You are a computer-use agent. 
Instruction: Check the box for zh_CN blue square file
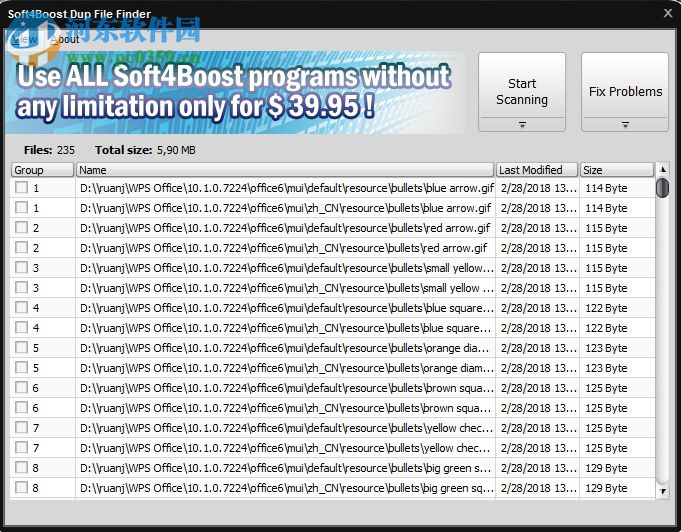pyautogui.click(x=21, y=327)
